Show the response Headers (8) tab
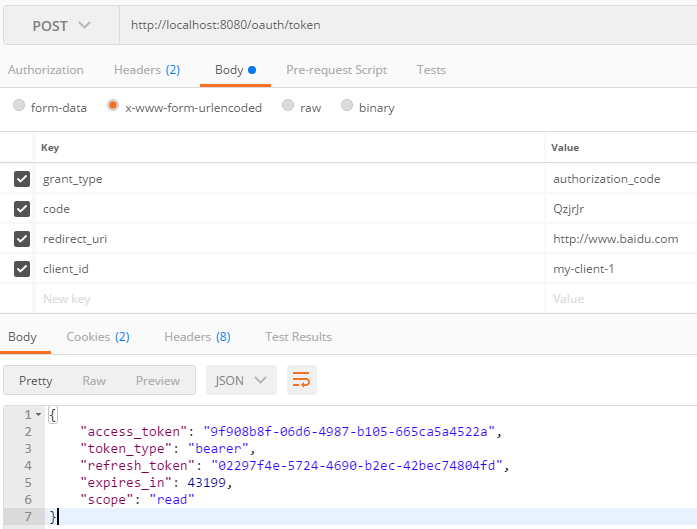697x529 pixels. coord(197,337)
